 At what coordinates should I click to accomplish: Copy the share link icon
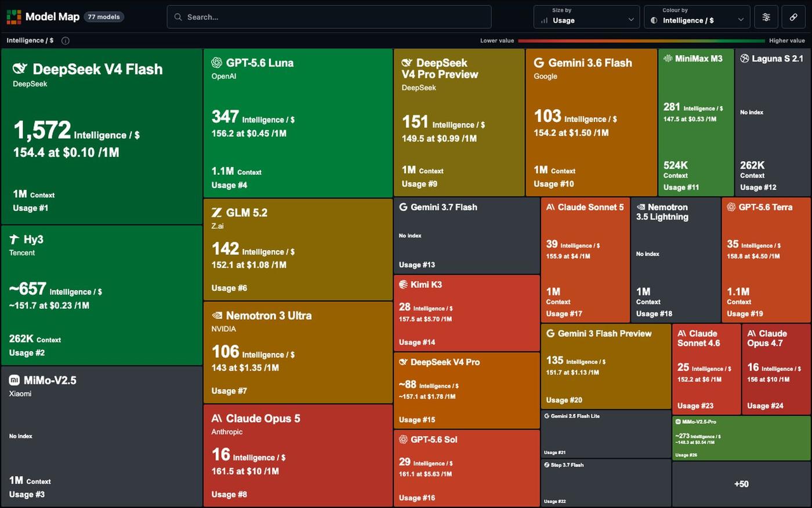pos(793,17)
